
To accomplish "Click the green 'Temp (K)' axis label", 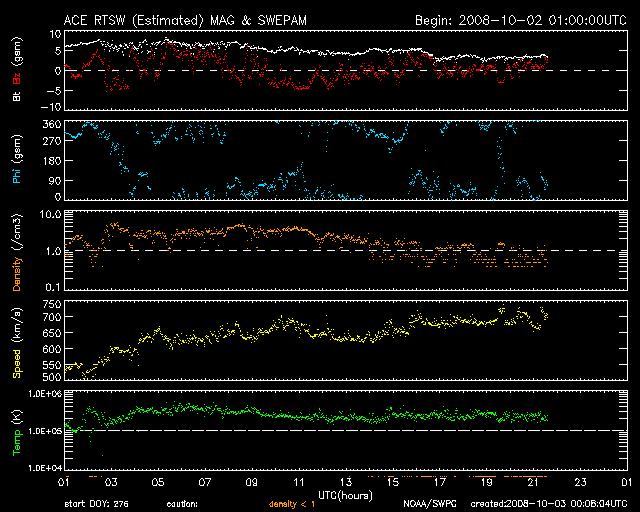I will (17, 433).
